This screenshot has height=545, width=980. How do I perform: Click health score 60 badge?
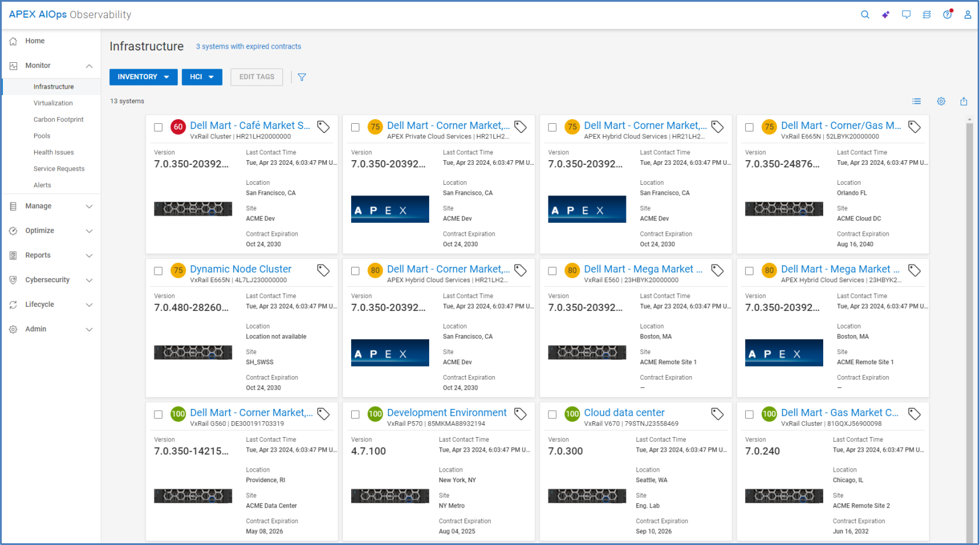[x=178, y=127]
